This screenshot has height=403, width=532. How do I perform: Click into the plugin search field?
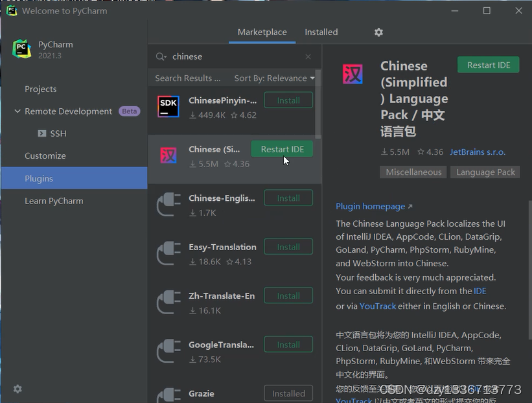click(x=234, y=56)
